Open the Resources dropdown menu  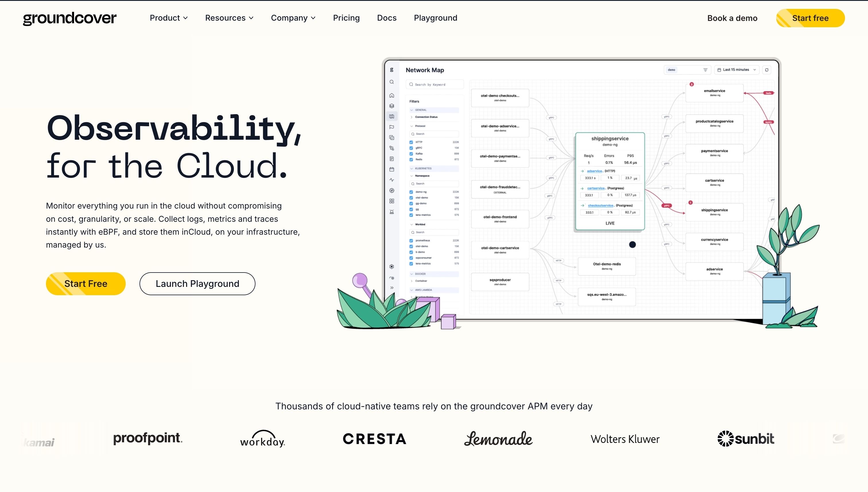(x=229, y=18)
